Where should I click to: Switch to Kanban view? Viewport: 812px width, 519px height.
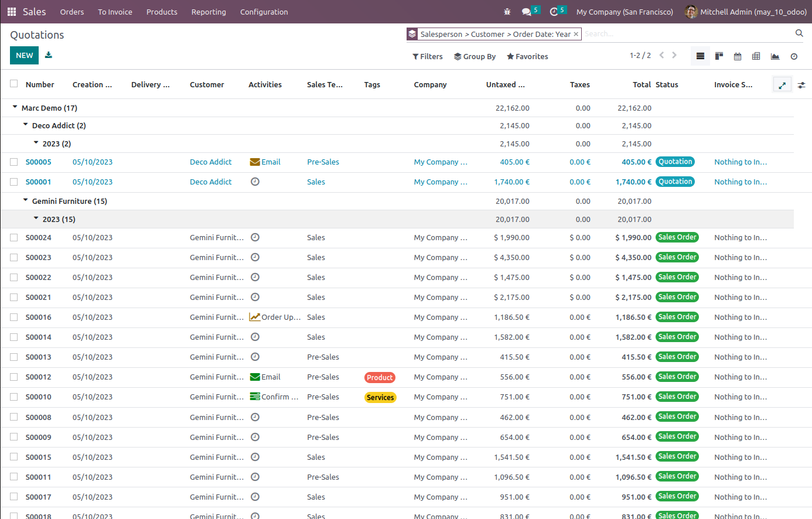[719, 56]
